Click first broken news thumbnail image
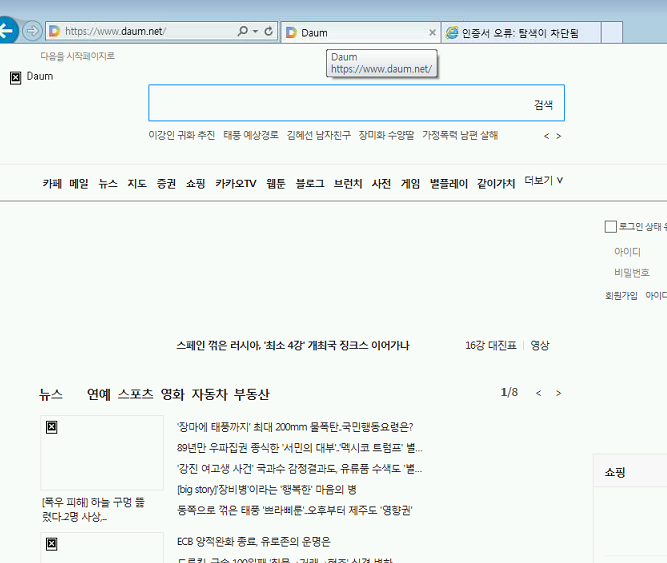Screen dimensions: 667x563 pos(102,453)
